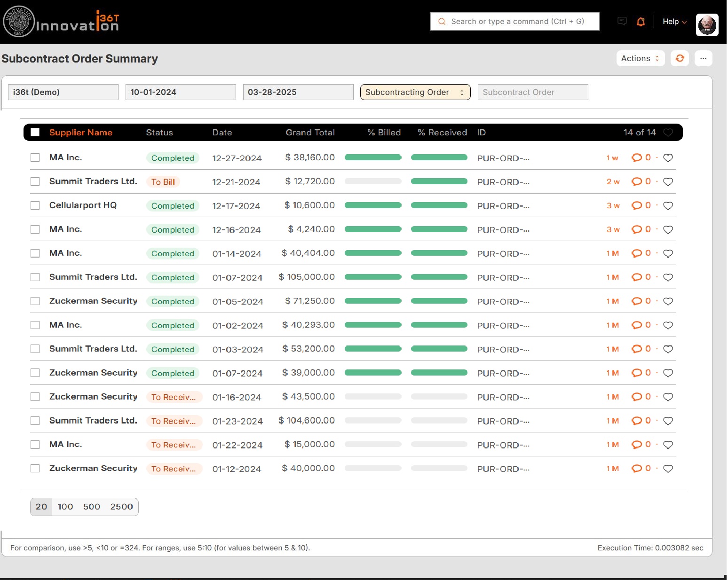The width and height of the screenshot is (728, 580).
Task: Open the Cellularport HQ supplier link
Action: coord(83,205)
